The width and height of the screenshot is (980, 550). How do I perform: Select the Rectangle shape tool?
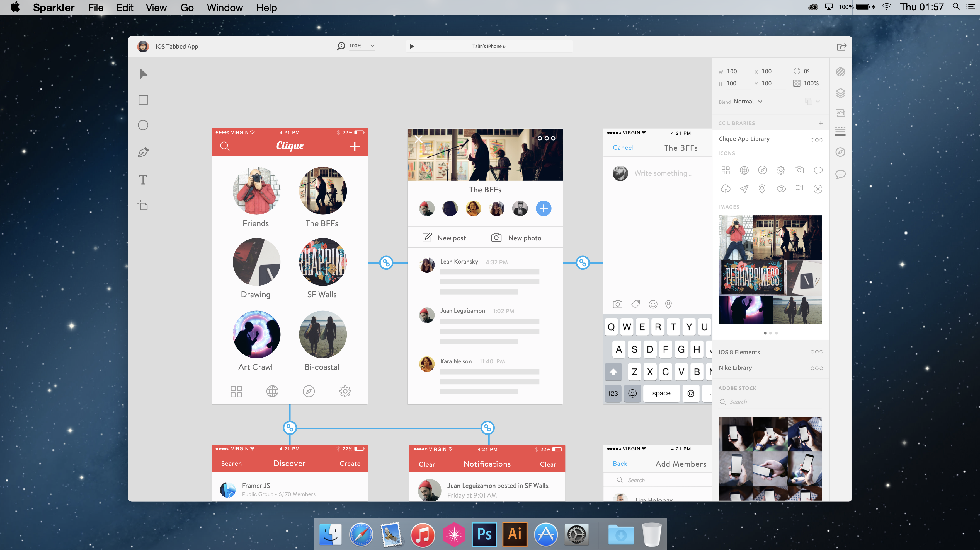[143, 100]
